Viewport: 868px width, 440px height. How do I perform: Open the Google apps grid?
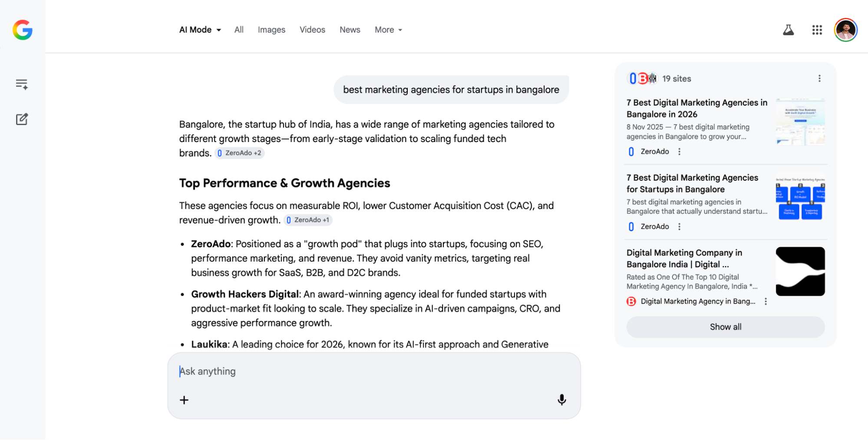[817, 30]
